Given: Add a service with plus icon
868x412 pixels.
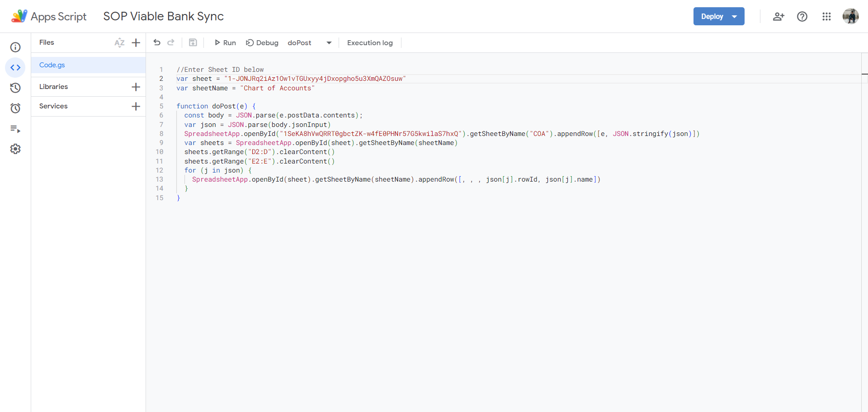Looking at the screenshot, I should pos(136,106).
